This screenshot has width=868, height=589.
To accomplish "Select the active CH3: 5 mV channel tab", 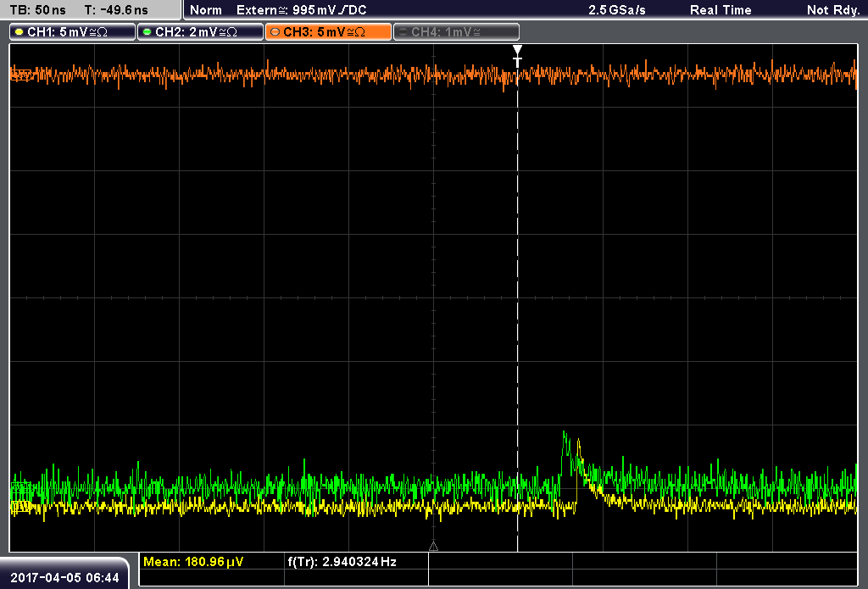I will point(328,32).
